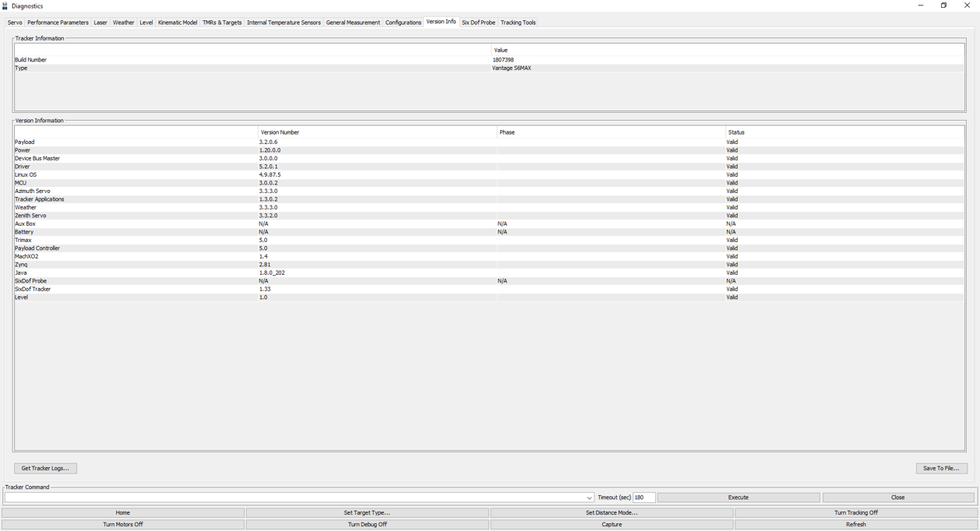Open the Set Target Type dialog

pos(367,513)
